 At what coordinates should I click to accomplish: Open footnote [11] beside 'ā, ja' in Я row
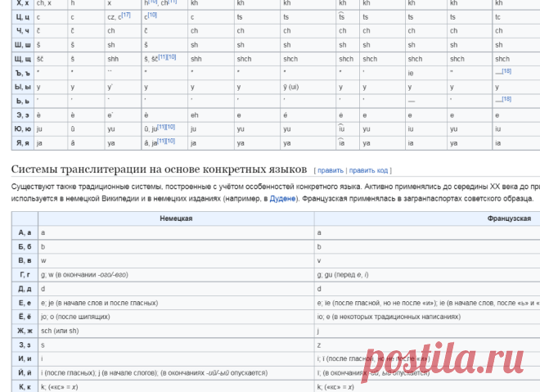pyautogui.click(x=162, y=142)
